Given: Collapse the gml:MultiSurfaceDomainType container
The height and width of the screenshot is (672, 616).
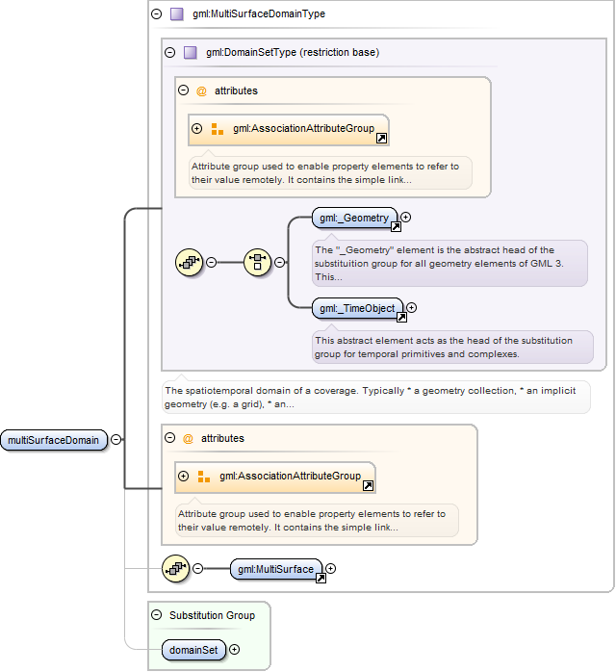Looking at the screenshot, I should click(x=157, y=14).
